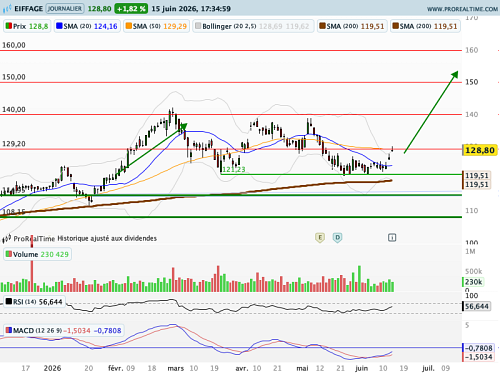Open the Volume 230 429 legend
500x375 pixels.
(37, 254)
